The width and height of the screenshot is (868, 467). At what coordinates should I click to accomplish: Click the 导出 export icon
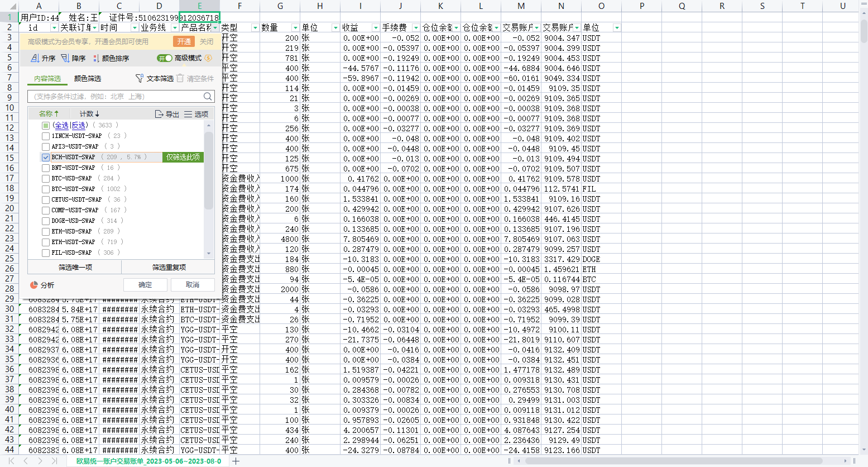coord(159,114)
